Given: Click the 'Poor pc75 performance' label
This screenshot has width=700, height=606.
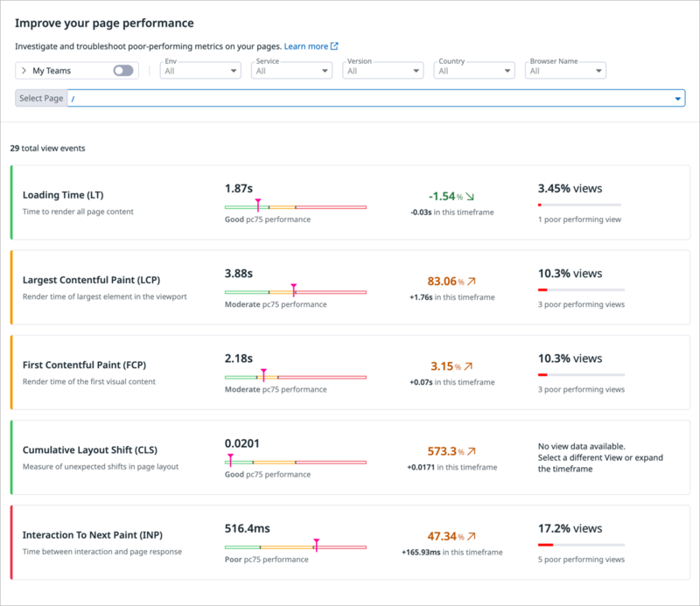Looking at the screenshot, I should click(267, 560).
